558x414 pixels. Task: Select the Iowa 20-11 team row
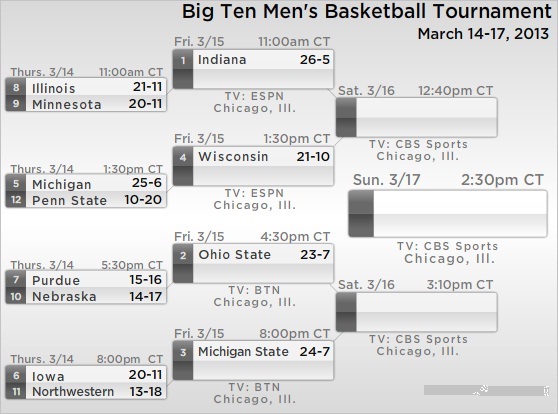pyautogui.click(x=86, y=375)
